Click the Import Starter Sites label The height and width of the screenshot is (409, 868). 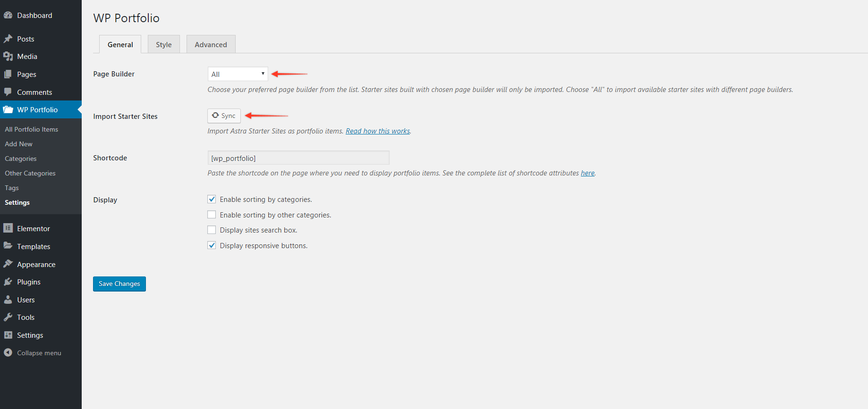(126, 117)
